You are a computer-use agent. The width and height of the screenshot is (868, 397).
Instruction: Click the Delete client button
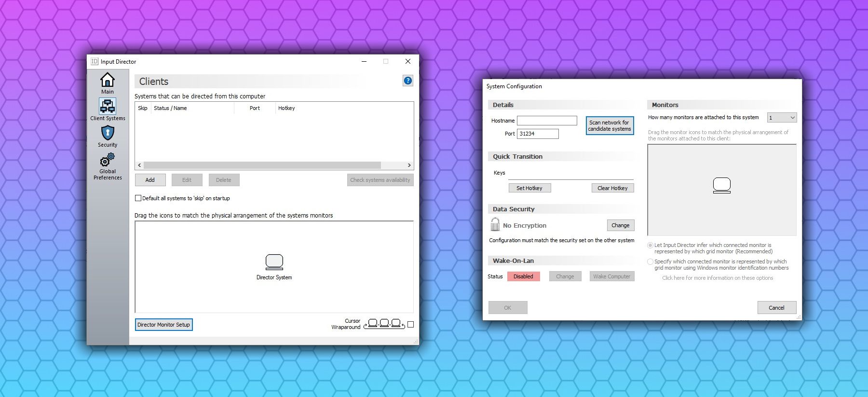tap(224, 180)
